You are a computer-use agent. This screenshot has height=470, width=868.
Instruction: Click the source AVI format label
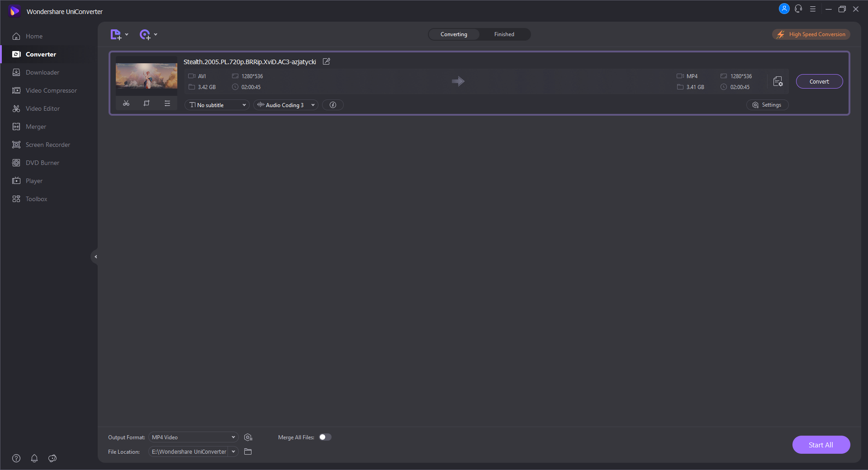(202, 76)
